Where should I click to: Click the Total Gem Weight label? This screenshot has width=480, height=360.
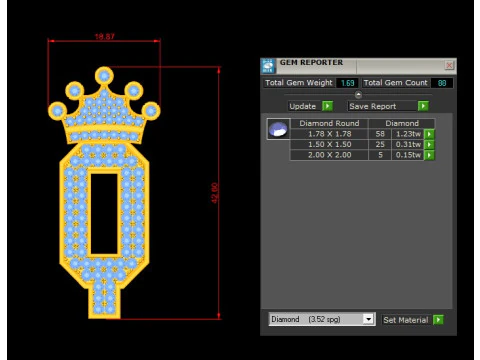point(299,83)
